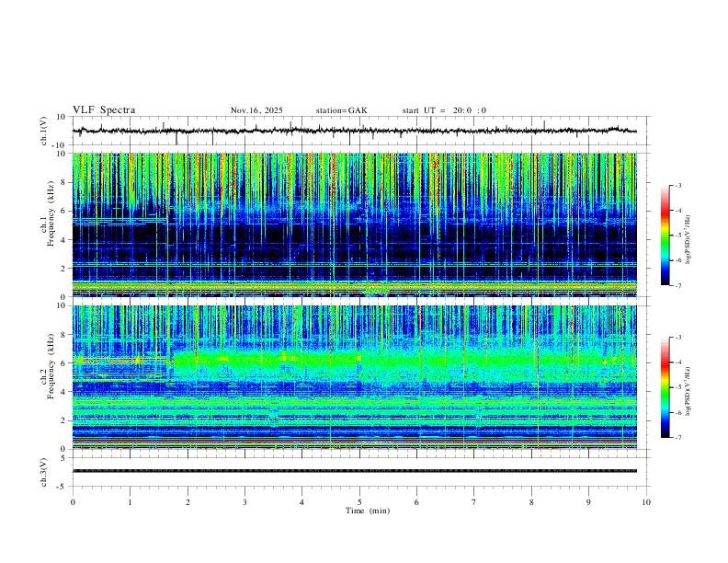
Task: Click the ch.2 colorbar "log(PSD)(V²/Hz)" label
Action: 688,391
